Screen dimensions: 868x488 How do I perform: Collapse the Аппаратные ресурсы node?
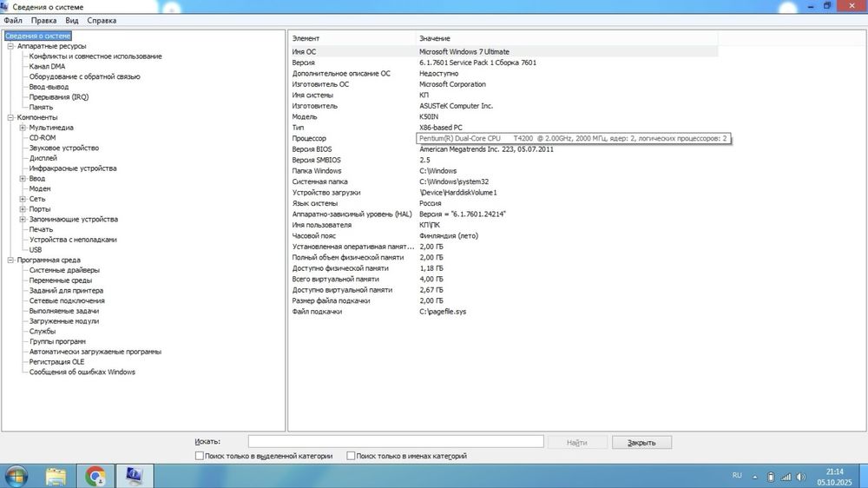click(10, 47)
